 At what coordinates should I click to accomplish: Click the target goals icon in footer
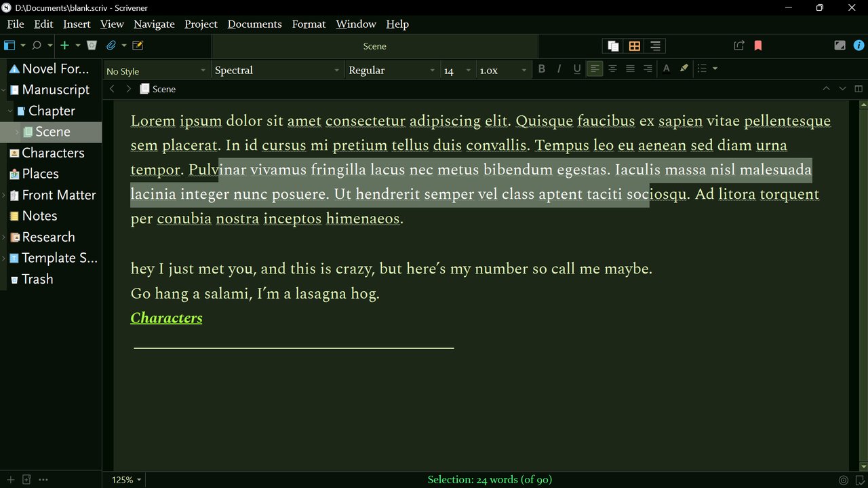click(844, 480)
